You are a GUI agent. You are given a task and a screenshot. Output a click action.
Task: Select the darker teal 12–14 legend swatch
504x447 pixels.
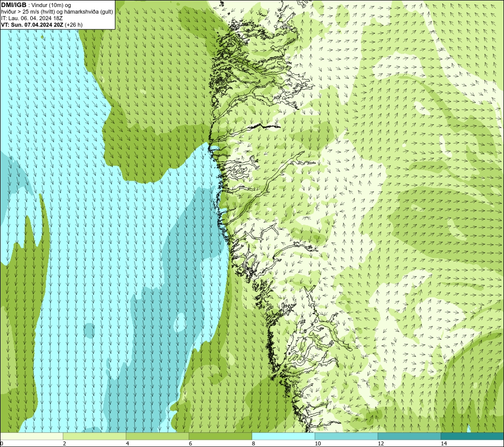tap(409, 436)
